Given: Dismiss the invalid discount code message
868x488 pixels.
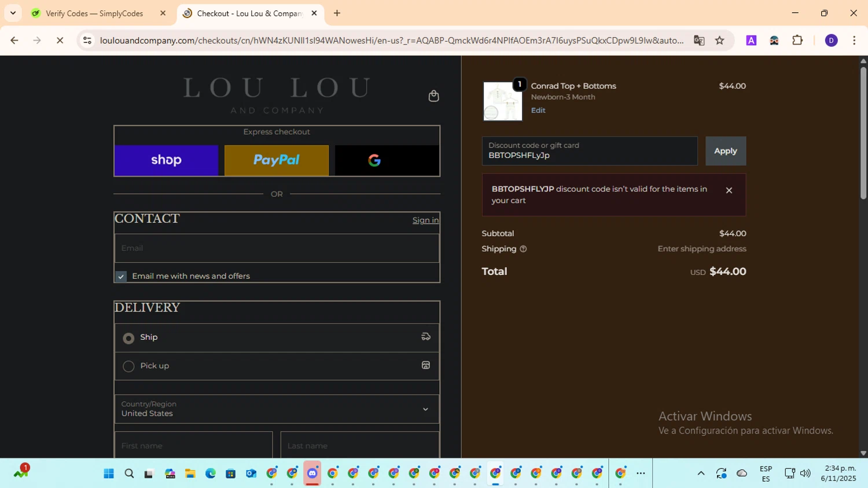Looking at the screenshot, I should [729, 190].
